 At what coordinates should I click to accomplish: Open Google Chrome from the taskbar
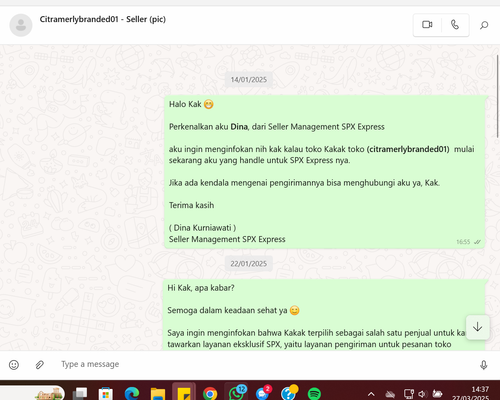(x=210, y=394)
